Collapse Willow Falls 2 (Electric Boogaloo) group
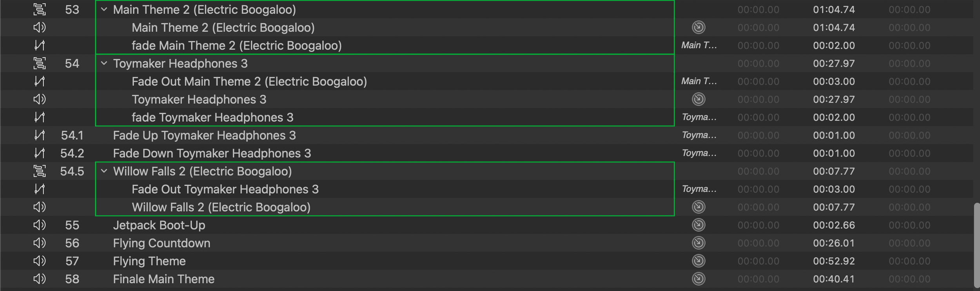 (x=104, y=171)
